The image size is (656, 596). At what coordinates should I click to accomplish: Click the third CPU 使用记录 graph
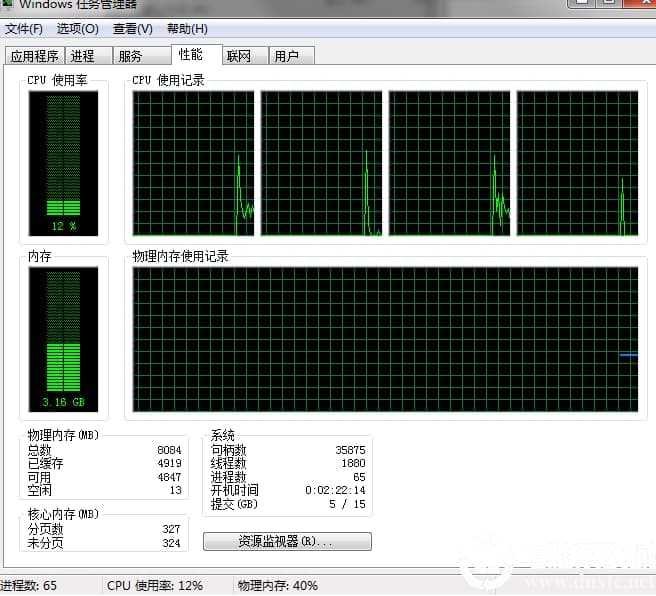click(449, 163)
